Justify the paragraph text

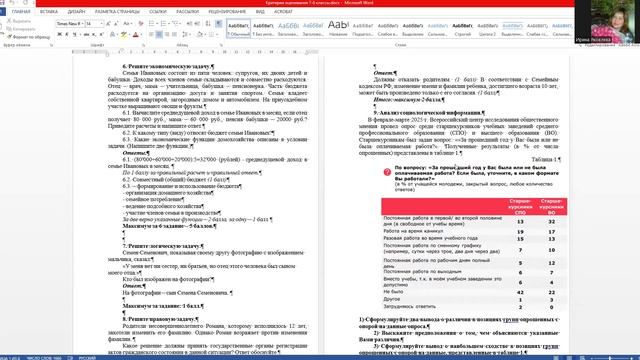174,34
